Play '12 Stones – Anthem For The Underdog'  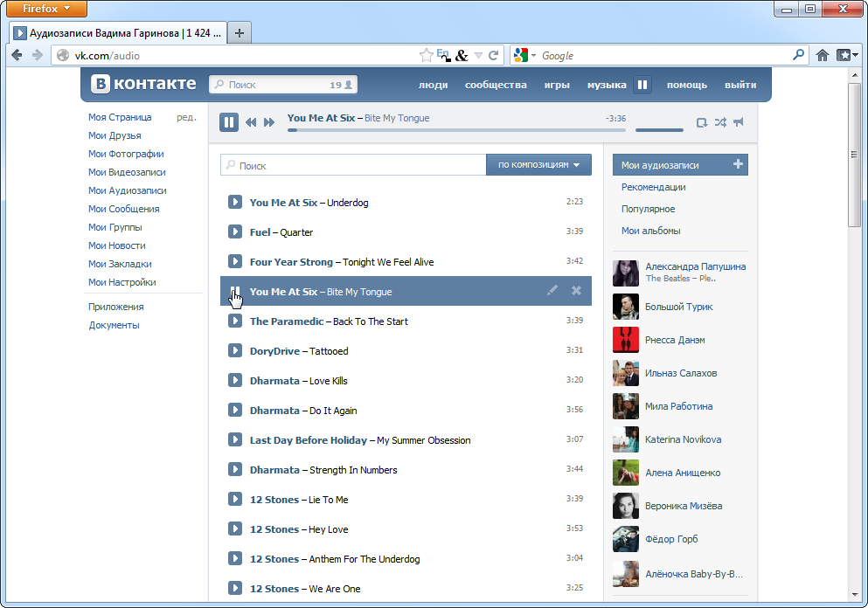(x=235, y=558)
